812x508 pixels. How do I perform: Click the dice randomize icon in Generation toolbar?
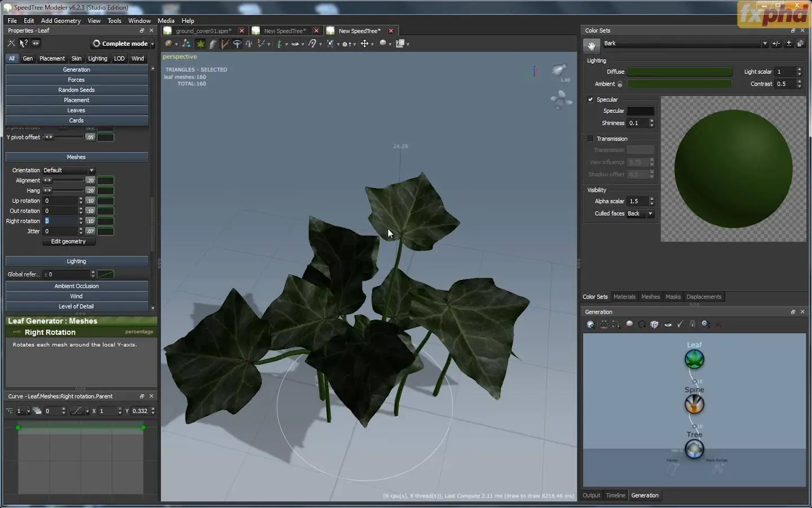(654, 325)
